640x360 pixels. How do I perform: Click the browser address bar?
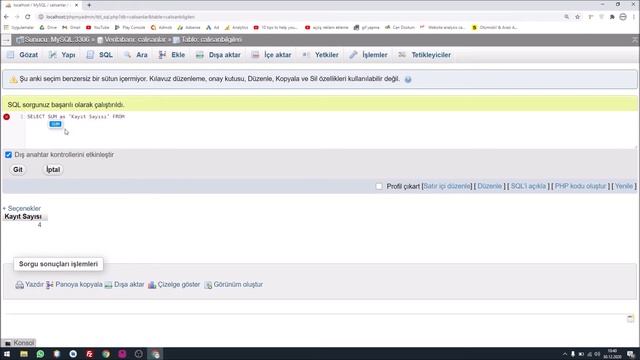[300, 17]
